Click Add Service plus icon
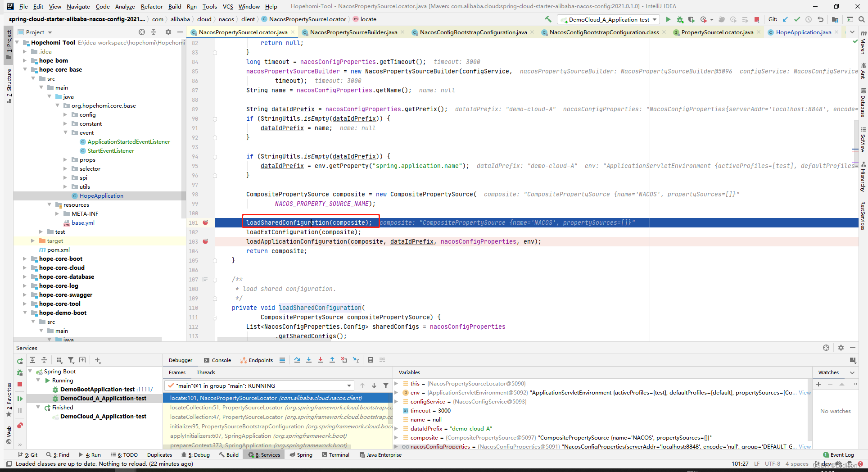This screenshot has width=868, height=472. pos(98,360)
